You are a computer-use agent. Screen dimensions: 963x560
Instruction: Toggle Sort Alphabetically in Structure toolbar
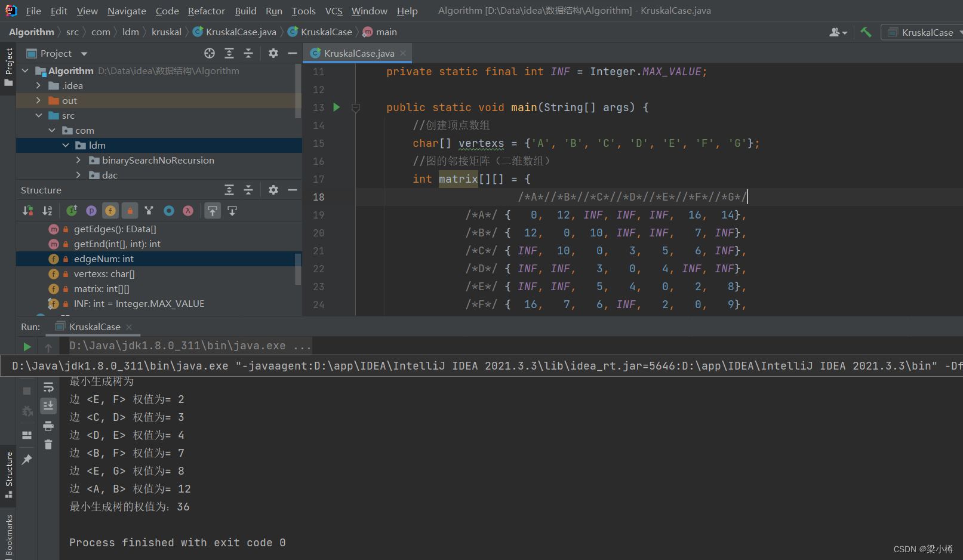click(x=48, y=211)
